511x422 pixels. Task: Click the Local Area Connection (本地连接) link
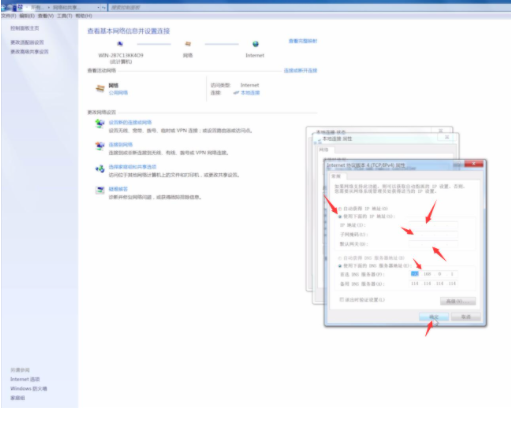click(x=250, y=93)
